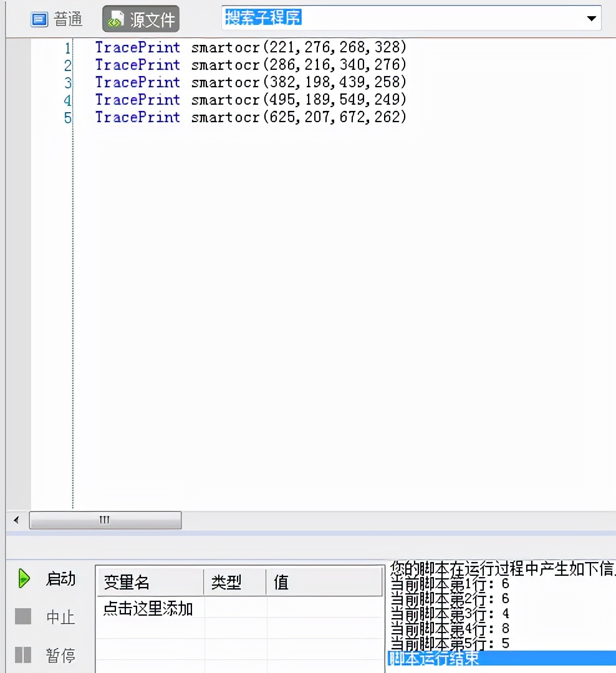
Task: Click the scrollbar left arrow
Action: point(16,520)
